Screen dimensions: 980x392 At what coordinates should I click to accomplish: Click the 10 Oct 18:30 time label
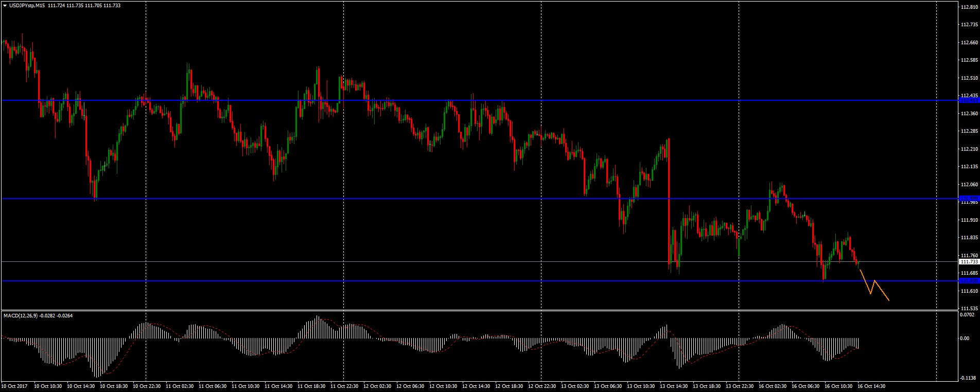pyautogui.click(x=114, y=386)
